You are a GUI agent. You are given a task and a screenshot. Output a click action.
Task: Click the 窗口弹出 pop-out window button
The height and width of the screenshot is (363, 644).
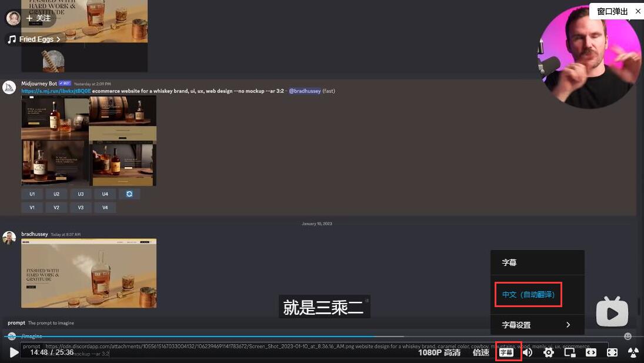pos(612,11)
